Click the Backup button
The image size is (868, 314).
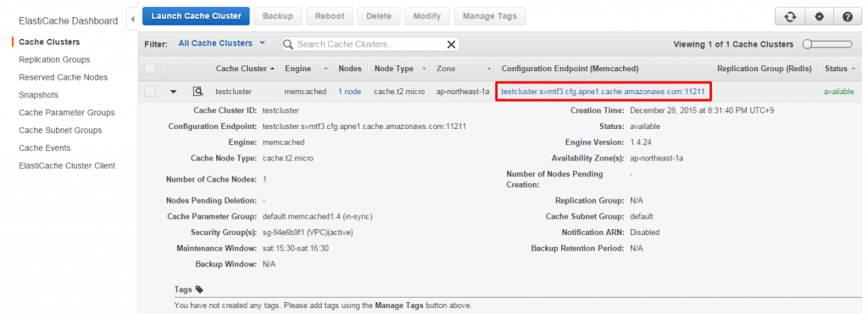coord(278,16)
